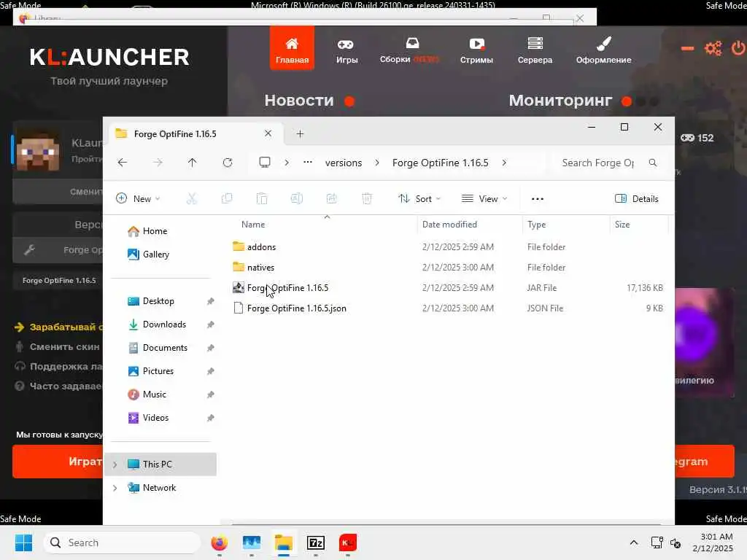The height and width of the screenshot is (560, 747).
Task: Open the See more ellipsis menu in toolbar
Action: pos(538,198)
